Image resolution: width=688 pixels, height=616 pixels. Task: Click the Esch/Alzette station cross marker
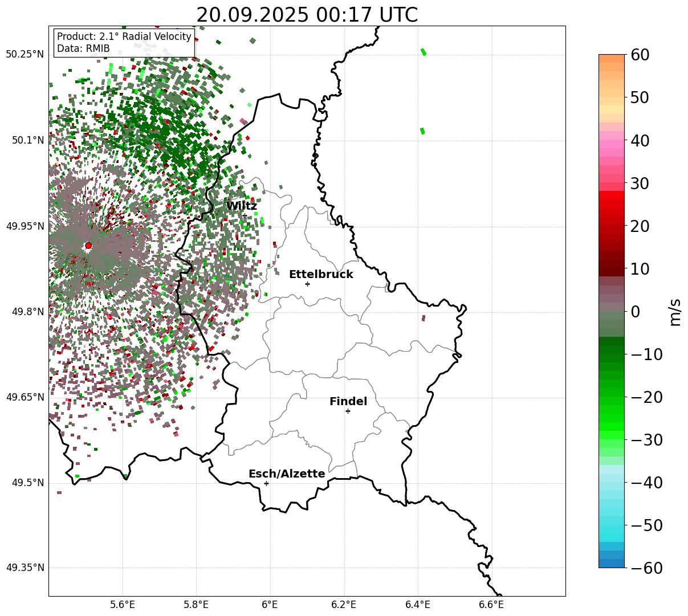pos(266,483)
